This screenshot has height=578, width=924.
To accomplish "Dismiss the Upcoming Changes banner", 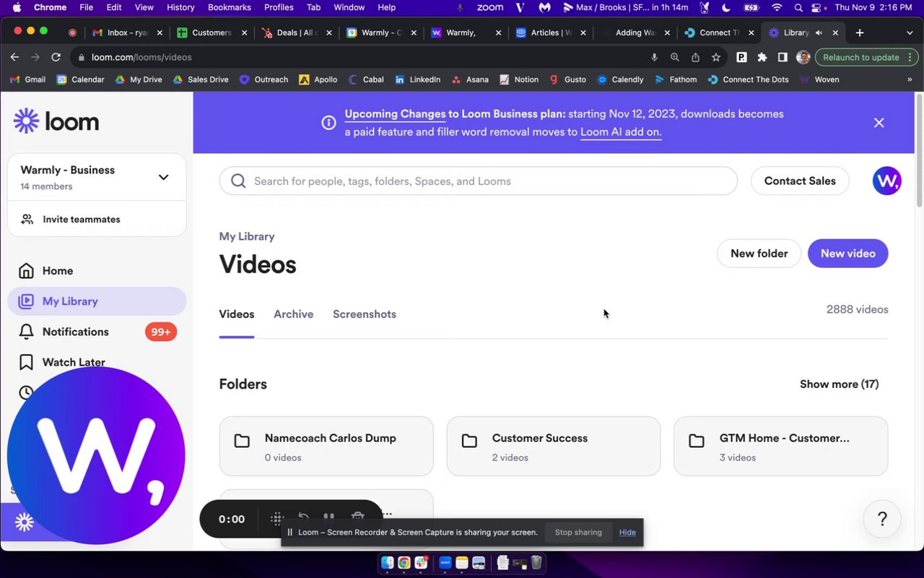I will 879,123.
